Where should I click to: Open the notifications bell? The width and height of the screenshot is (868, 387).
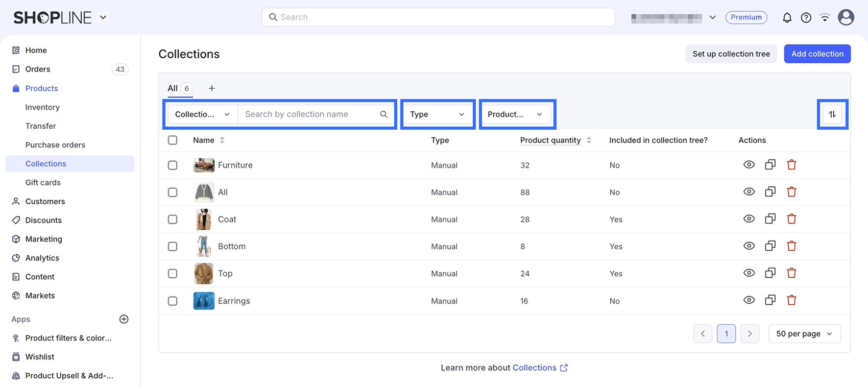(787, 17)
